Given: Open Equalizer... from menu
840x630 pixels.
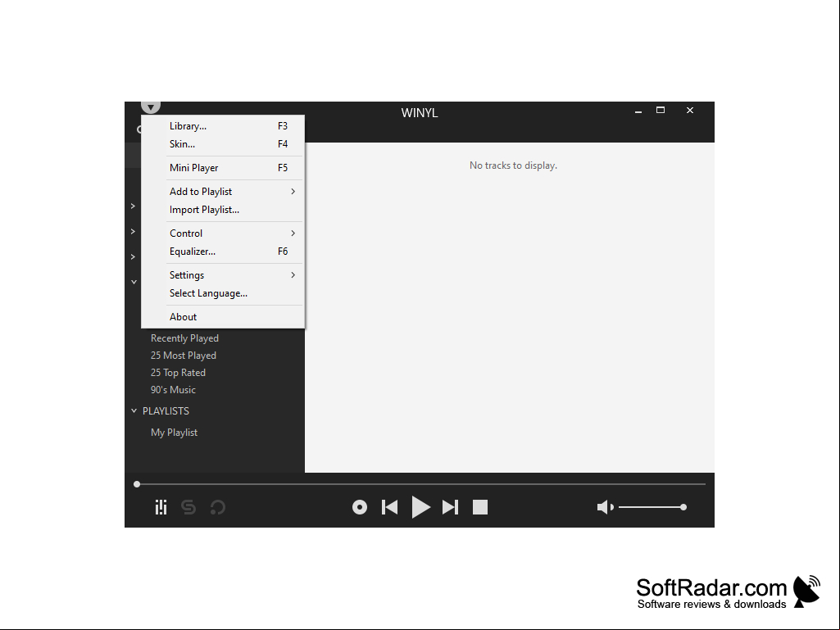Looking at the screenshot, I should point(223,252).
